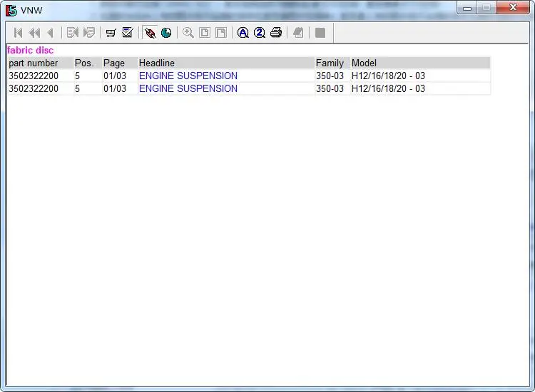
Task: Click position 5 in first row
Action: [78, 76]
